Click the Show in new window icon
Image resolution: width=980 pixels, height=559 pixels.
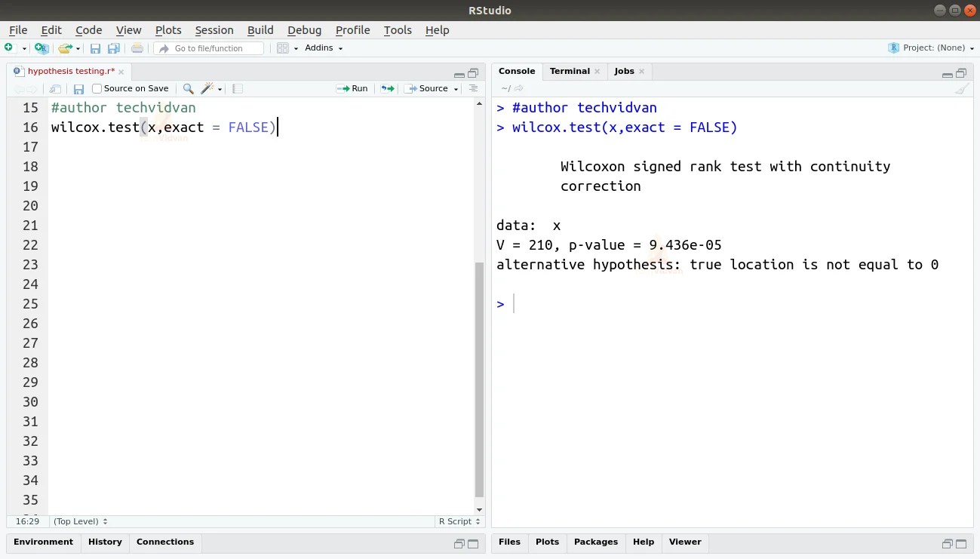pos(55,88)
